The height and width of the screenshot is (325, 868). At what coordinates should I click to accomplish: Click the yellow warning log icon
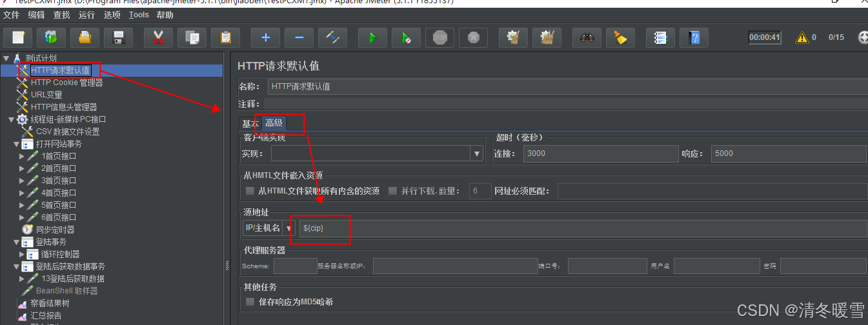802,37
